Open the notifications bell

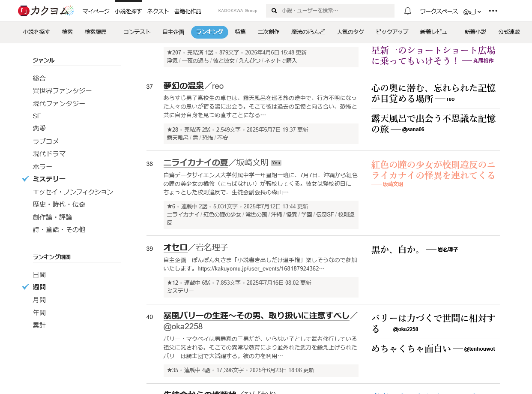[x=407, y=11]
